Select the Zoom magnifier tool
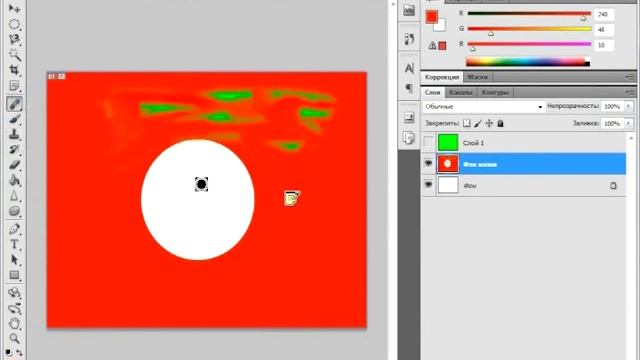 click(x=14, y=338)
